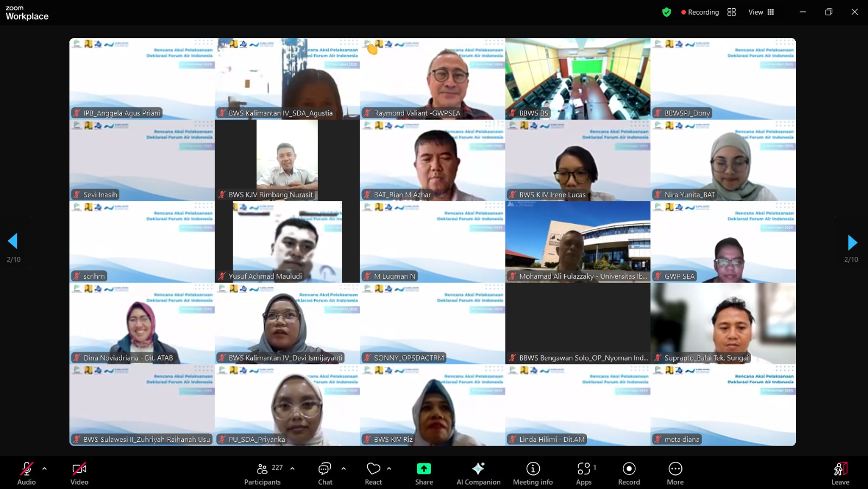The image size is (868, 489).
Task: Open the AI Companion
Action: tap(478, 473)
